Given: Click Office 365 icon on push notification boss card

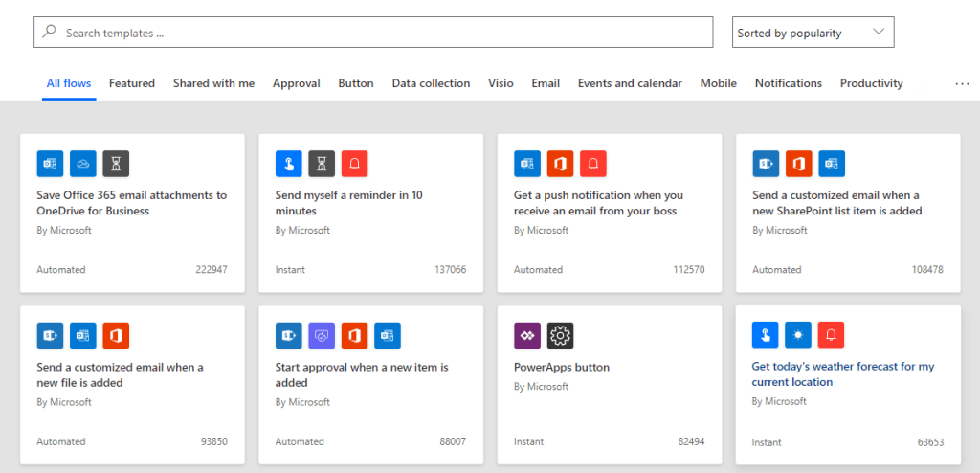Looking at the screenshot, I should click(x=561, y=164).
